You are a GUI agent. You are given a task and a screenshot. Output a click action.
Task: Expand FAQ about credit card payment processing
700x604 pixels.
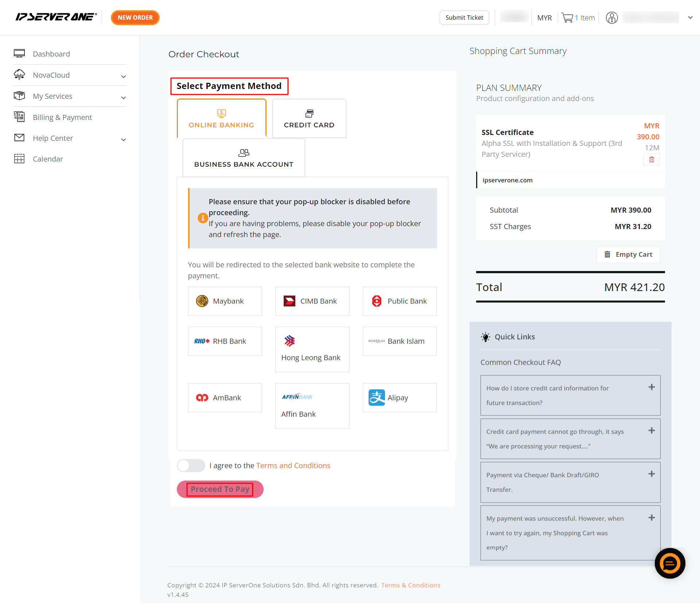pos(571,439)
